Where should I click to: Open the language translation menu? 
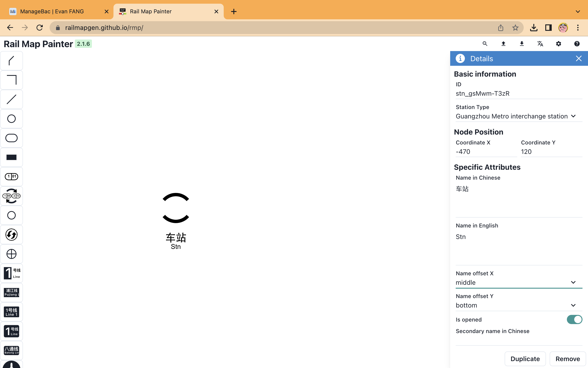pos(540,44)
